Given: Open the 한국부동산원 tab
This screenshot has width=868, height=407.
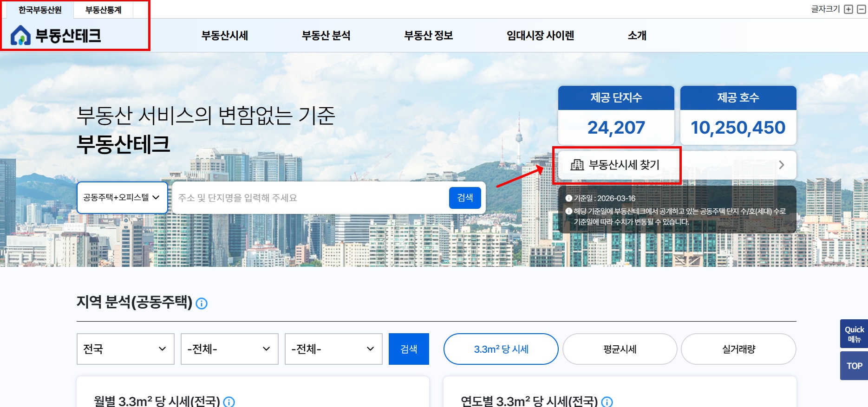Looking at the screenshot, I should 40,10.
